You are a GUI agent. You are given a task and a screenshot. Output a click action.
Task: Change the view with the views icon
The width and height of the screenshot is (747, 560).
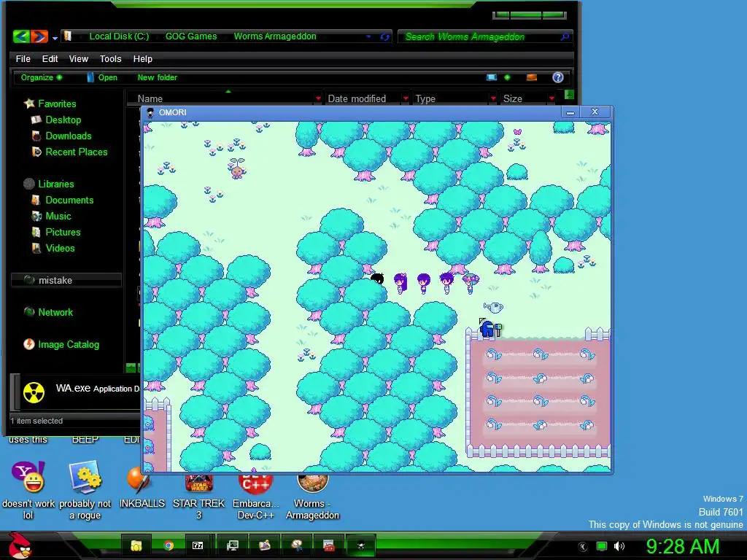pos(491,77)
